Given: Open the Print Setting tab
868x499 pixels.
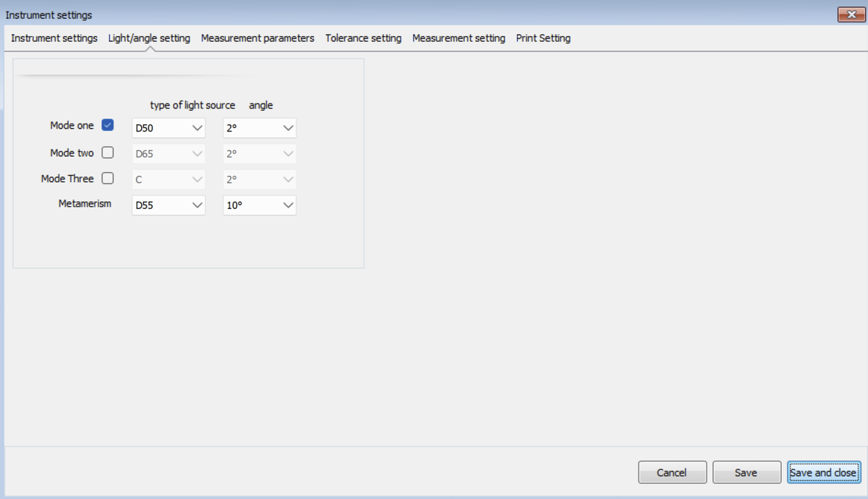Looking at the screenshot, I should [543, 38].
